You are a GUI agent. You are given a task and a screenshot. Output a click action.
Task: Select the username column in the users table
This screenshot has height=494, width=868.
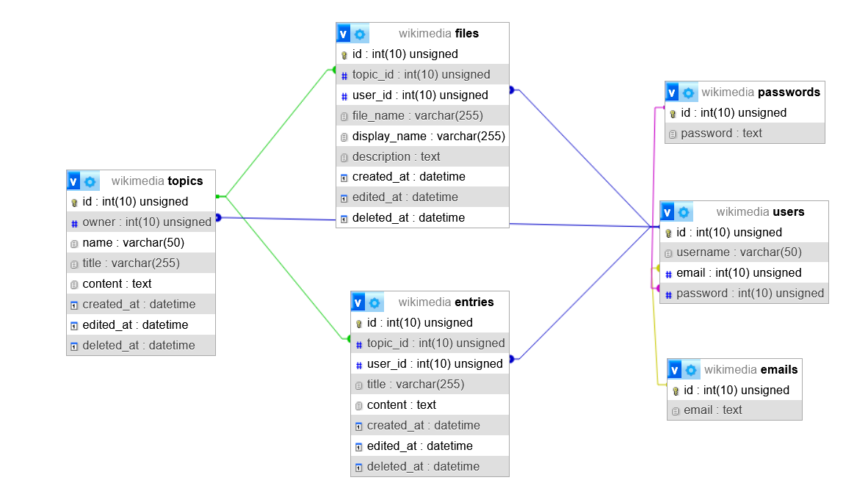pos(738,253)
